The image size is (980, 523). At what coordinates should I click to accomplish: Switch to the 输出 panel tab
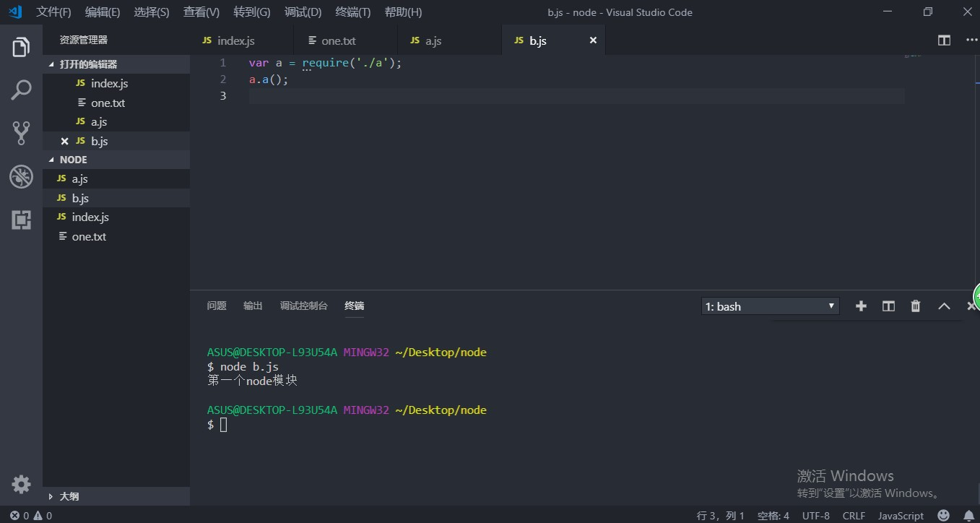pyautogui.click(x=253, y=306)
